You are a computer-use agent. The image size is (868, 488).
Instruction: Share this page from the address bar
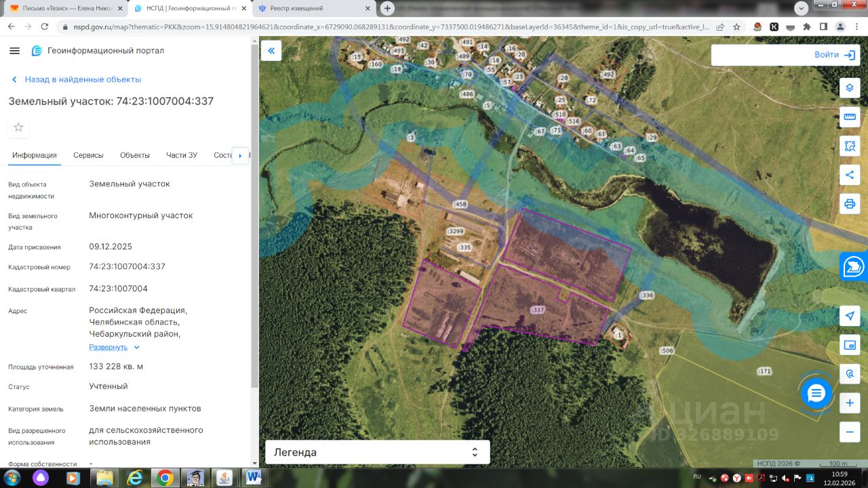719,27
